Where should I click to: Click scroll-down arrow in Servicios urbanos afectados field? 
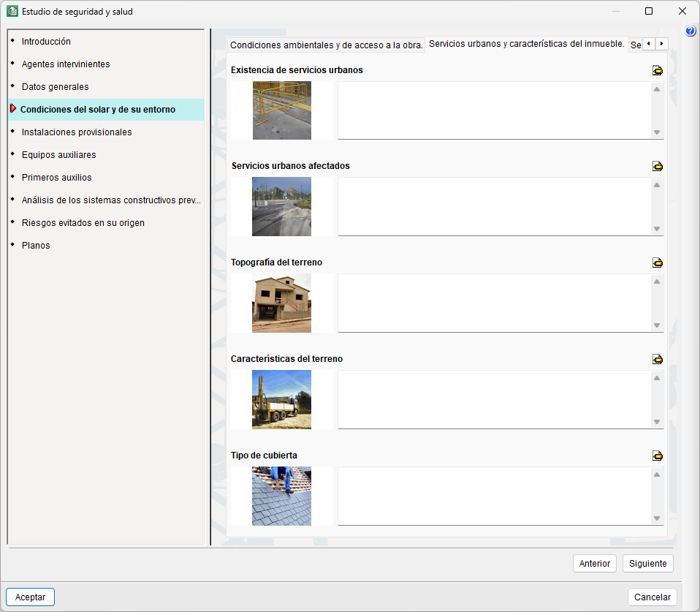657,229
